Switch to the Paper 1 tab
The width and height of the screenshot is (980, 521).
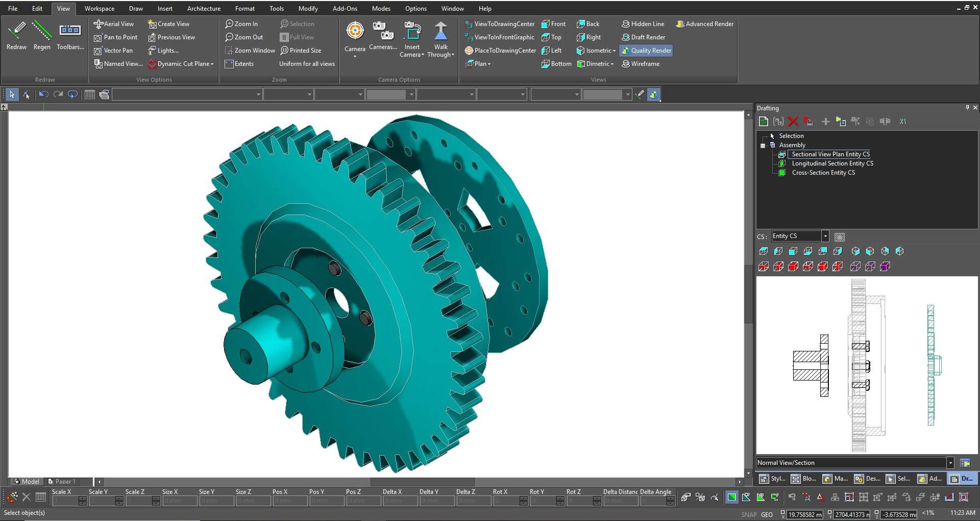click(65, 481)
